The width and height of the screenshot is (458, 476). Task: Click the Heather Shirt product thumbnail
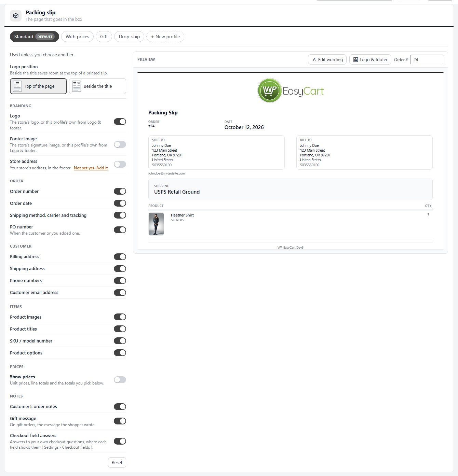click(x=156, y=224)
